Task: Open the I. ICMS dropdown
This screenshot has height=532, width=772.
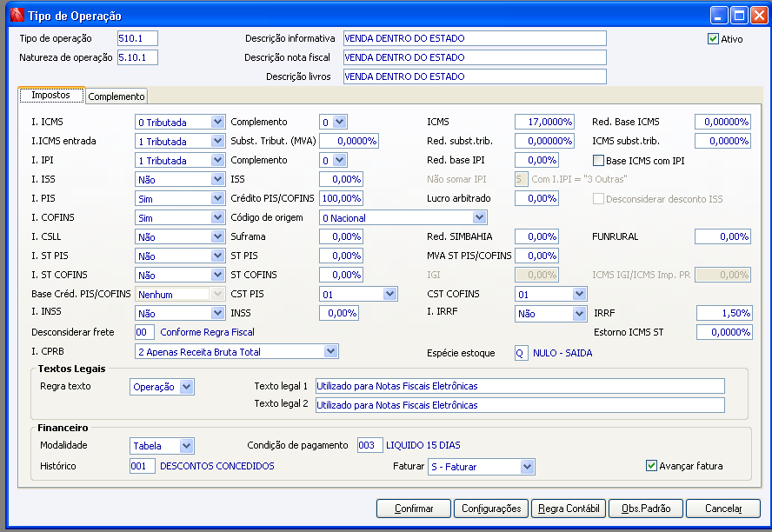Action: click(217, 123)
